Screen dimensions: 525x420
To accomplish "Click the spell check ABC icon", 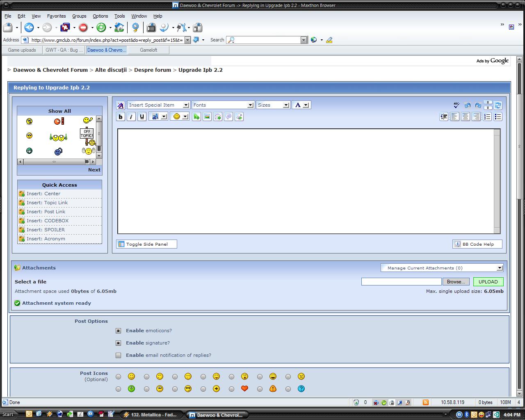I will click(x=456, y=105).
